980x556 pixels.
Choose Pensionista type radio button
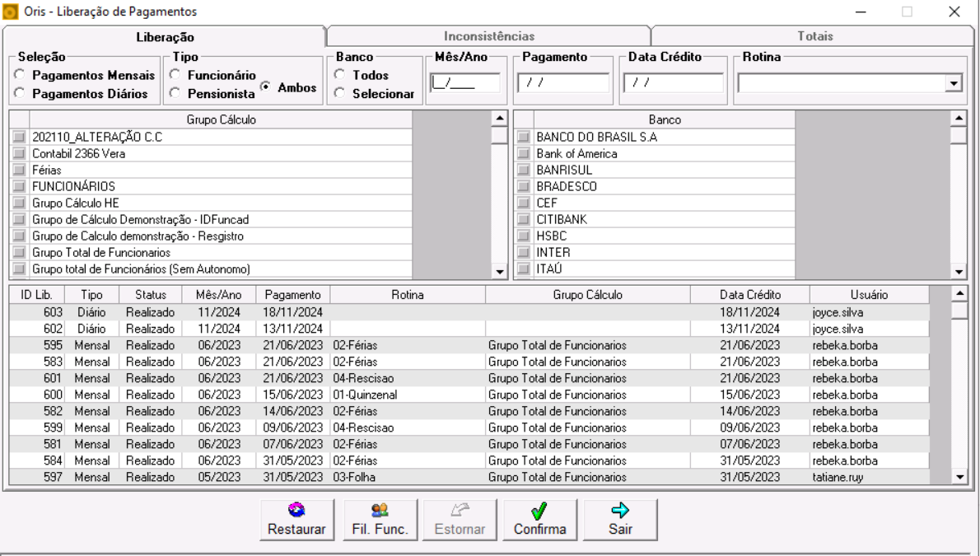click(175, 93)
